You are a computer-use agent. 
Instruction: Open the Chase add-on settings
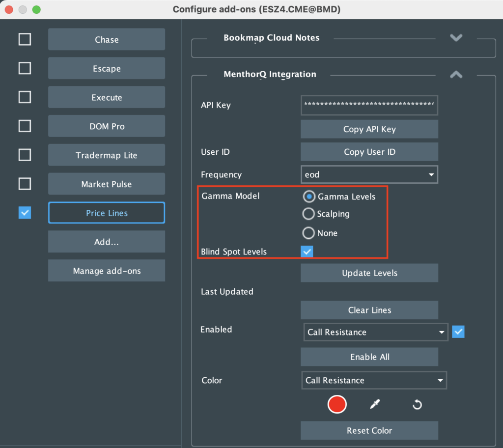[107, 39]
